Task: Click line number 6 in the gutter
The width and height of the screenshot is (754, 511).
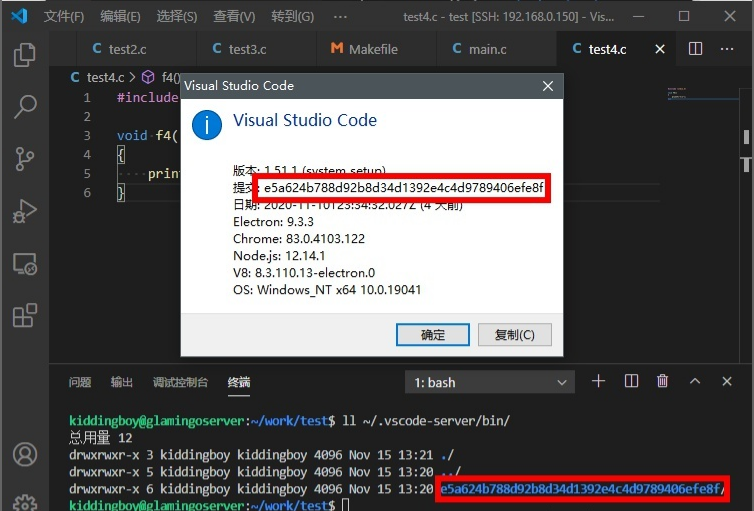Action: [x=87, y=193]
